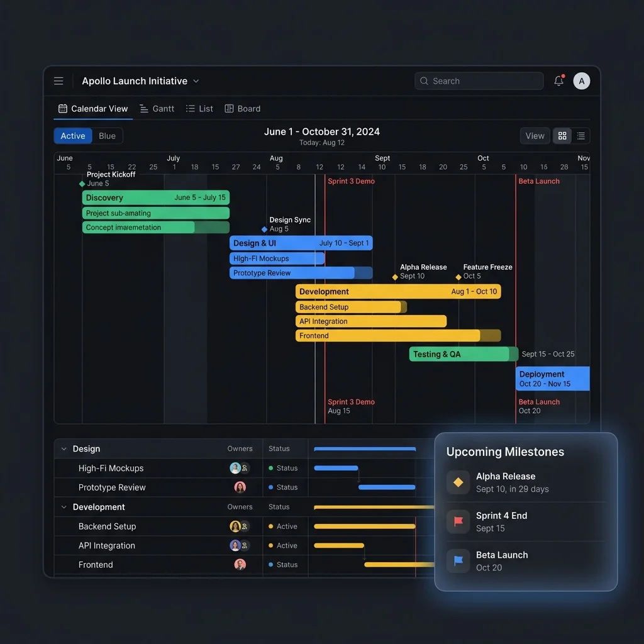Collapse the Development group

click(x=64, y=508)
